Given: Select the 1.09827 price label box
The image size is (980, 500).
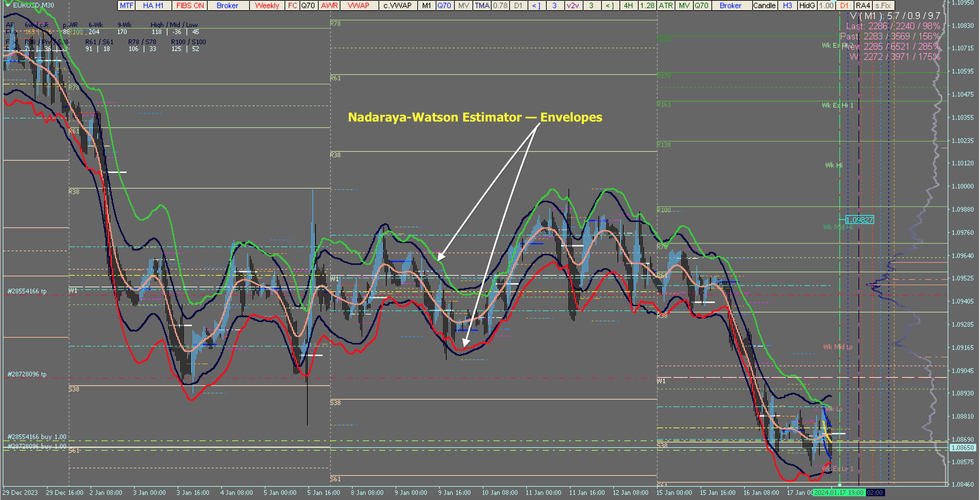Looking at the screenshot, I should point(859,220).
